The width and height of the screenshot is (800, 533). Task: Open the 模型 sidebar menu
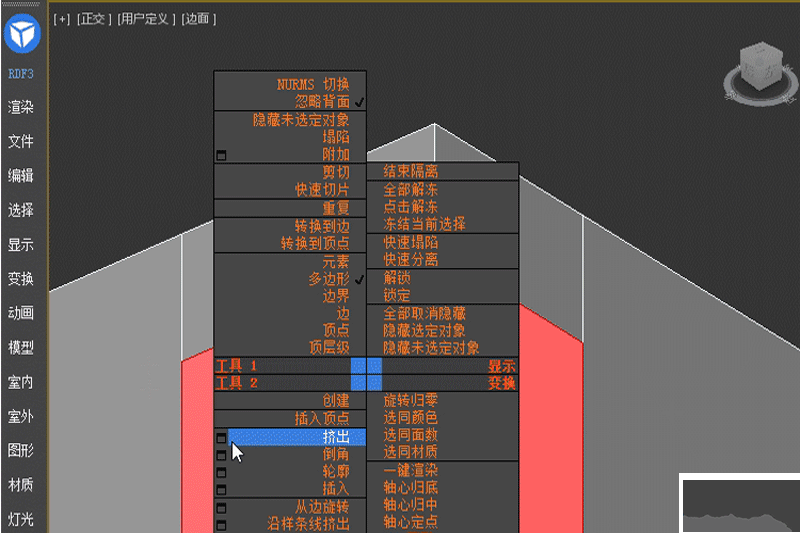coord(21,347)
